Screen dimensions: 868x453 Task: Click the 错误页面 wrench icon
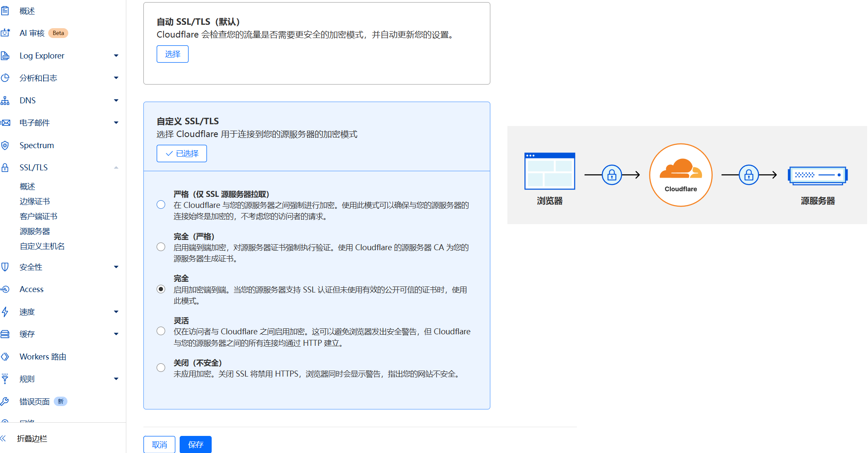pyautogui.click(x=5, y=401)
